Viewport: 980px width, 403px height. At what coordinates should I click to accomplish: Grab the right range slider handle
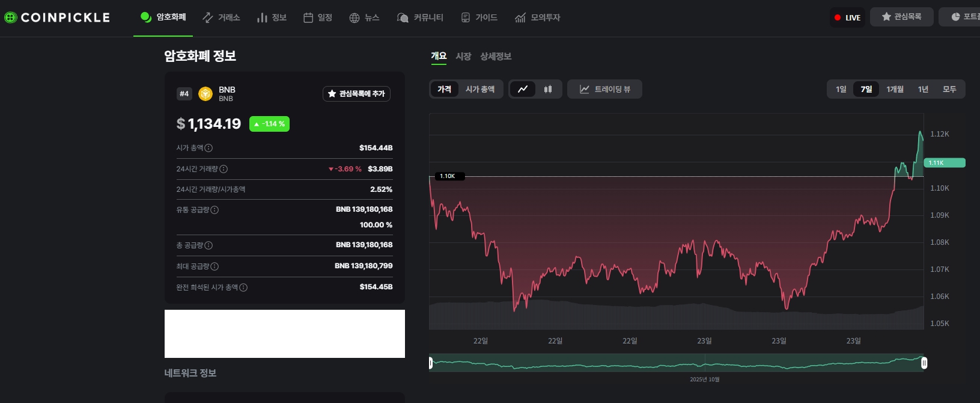[924, 363]
